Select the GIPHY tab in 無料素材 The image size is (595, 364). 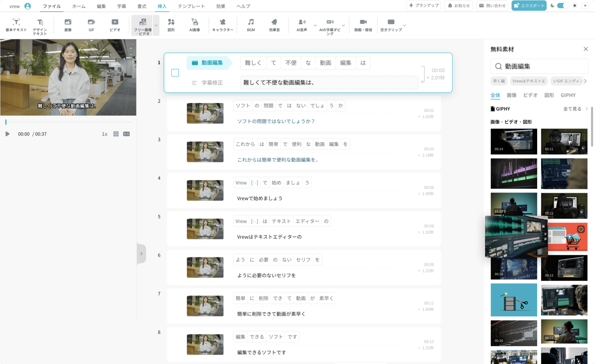click(569, 95)
